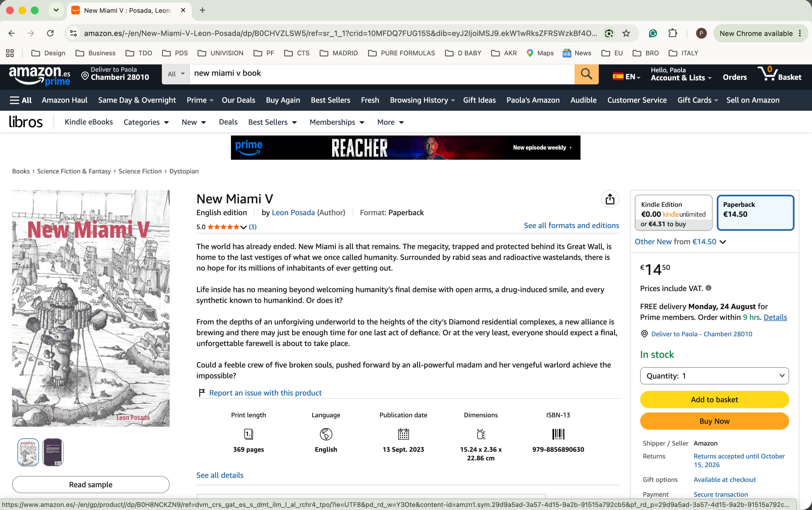
Task: Open the Basket cart icon
Action: (x=779, y=74)
